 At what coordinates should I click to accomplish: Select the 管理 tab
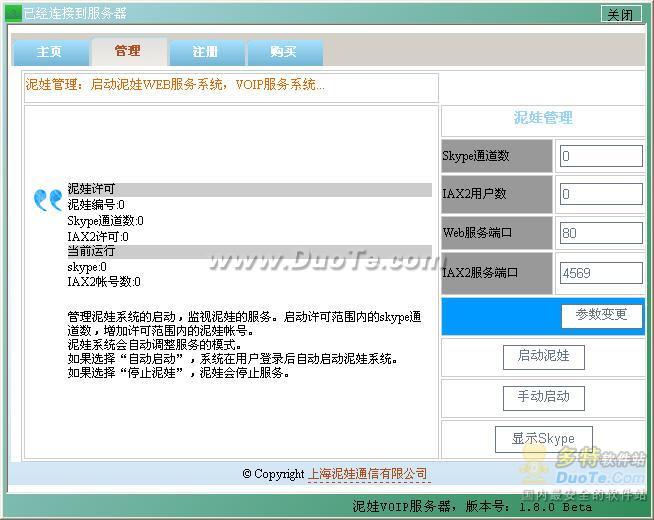click(128, 51)
